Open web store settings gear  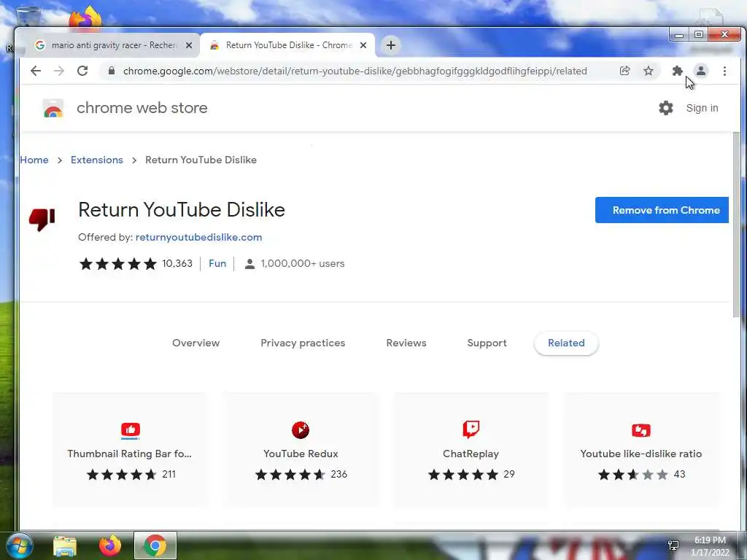666,108
